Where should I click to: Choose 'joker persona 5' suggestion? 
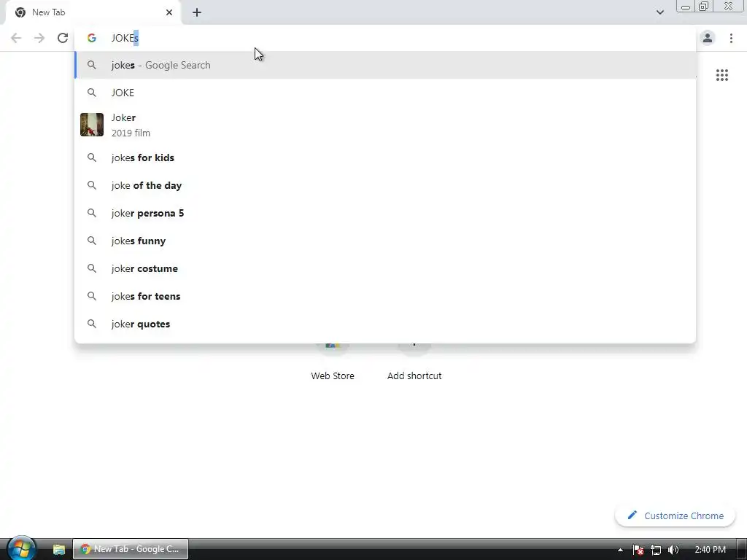385,213
